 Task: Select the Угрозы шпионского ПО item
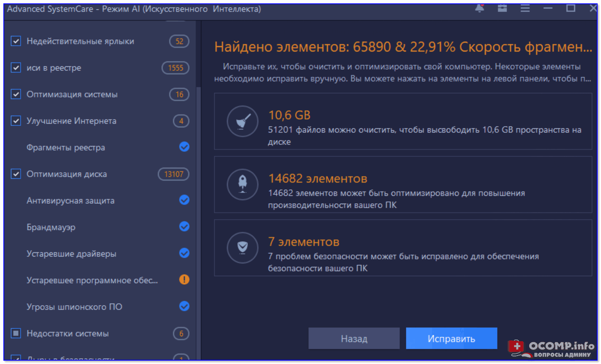point(74,307)
